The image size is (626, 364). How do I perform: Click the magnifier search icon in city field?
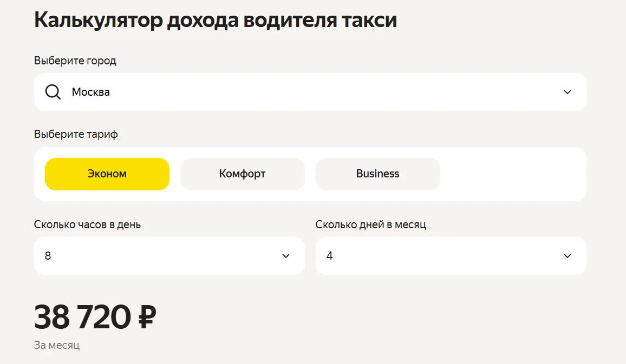[x=53, y=92]
